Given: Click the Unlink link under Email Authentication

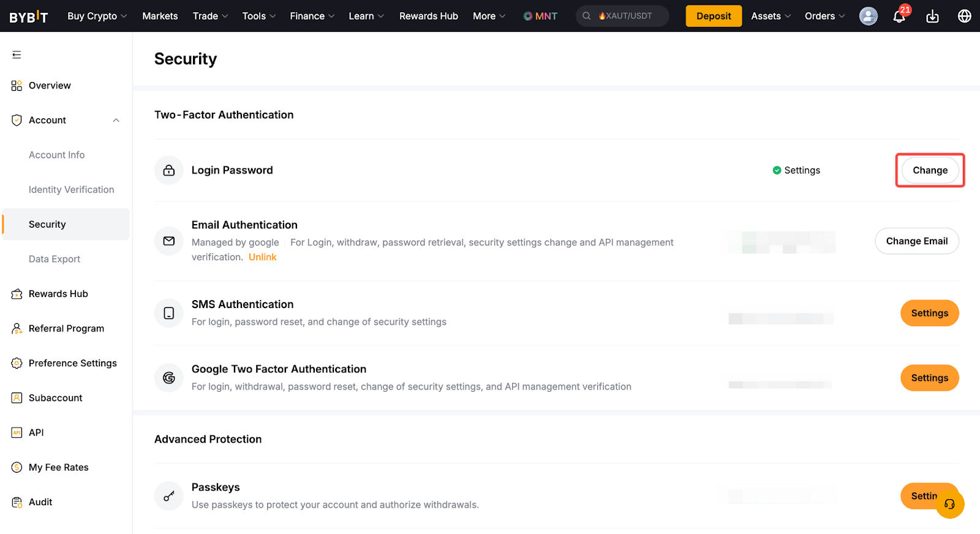Looking at the screenshot, I should point(262,257).
